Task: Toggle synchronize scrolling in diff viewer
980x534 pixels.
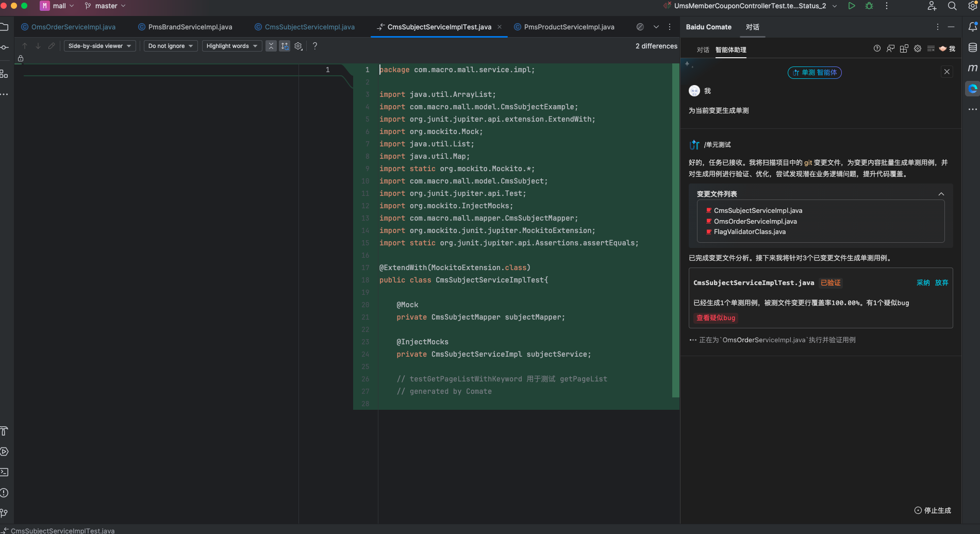Action: coord(285,46)
